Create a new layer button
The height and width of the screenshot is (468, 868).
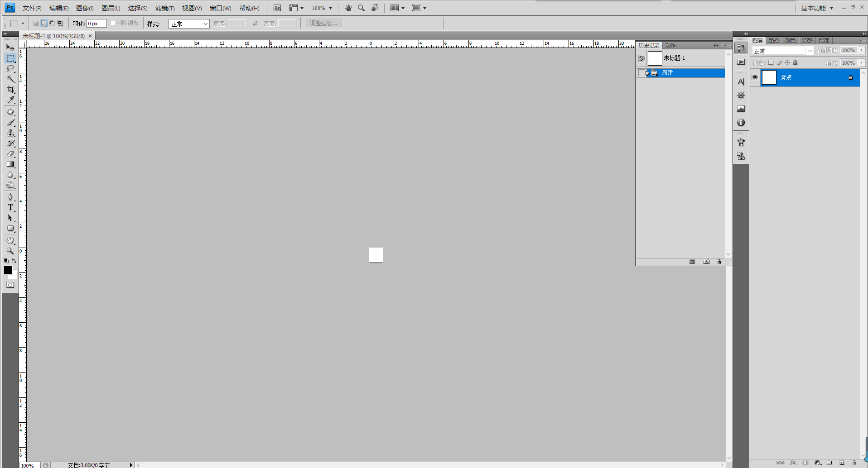click(842, 463)
